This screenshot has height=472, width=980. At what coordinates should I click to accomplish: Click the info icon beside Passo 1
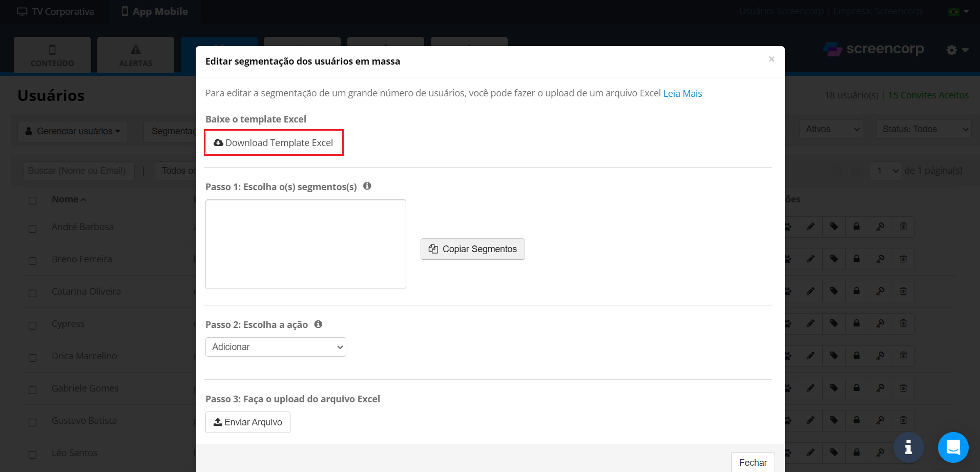point(367,186)
